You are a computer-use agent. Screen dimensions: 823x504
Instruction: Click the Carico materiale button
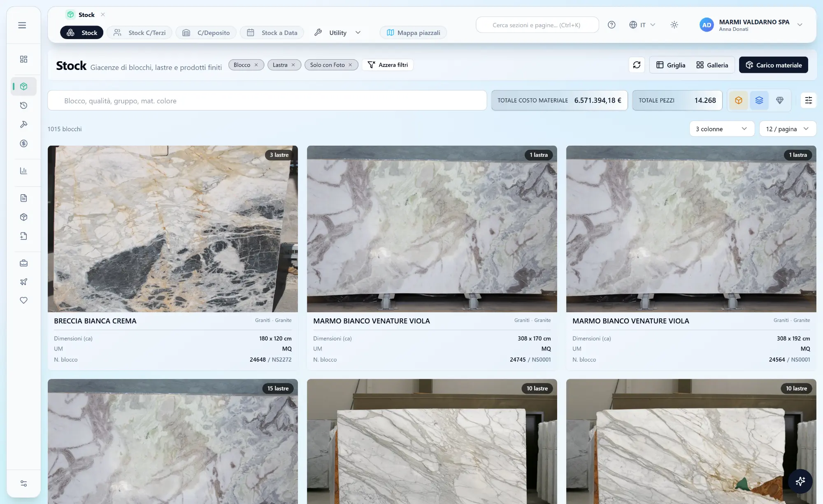(774, 65)
